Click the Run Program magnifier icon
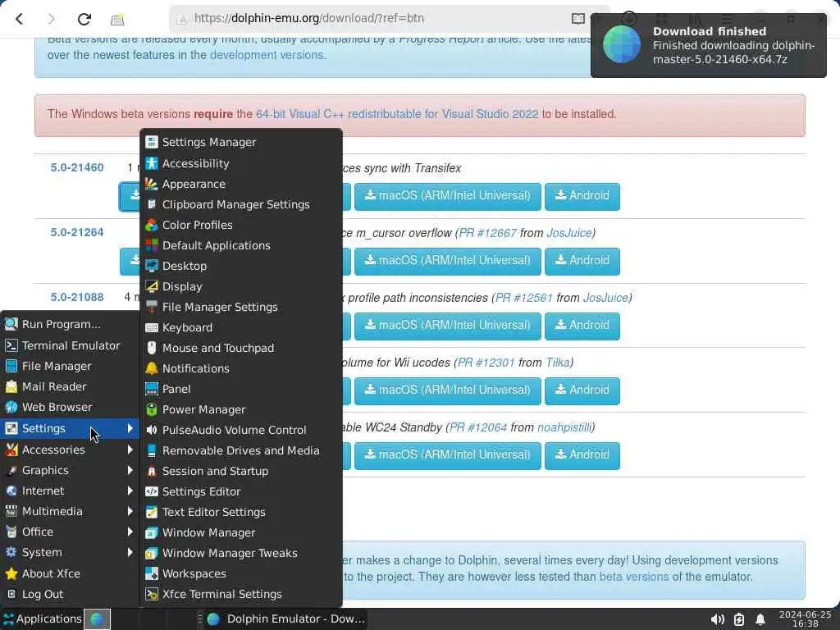The image size is (840, 630). tap(11, 324)
